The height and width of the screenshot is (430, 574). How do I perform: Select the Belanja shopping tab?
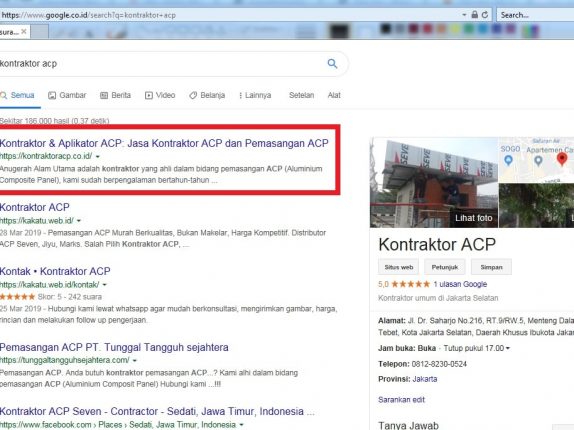[x=207, y=95]
